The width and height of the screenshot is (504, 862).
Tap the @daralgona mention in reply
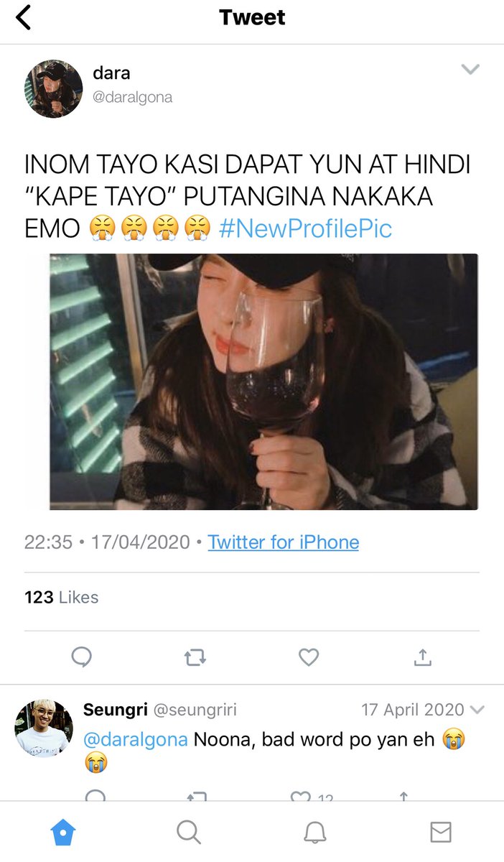(x=136, y=739)
